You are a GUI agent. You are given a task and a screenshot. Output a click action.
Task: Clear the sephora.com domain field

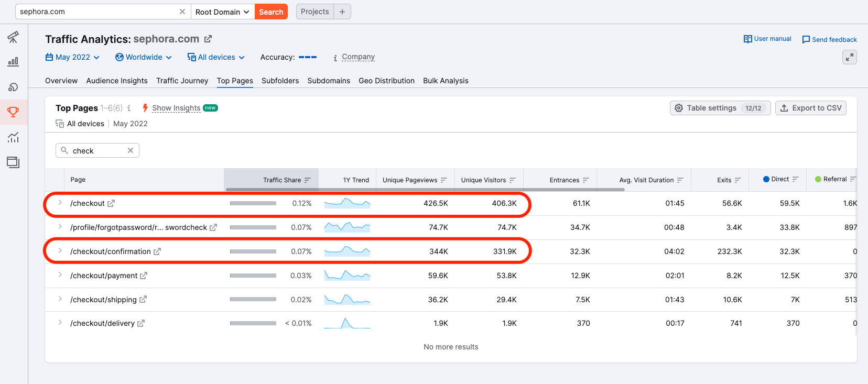pyautogui.click(x=182, y=12)
